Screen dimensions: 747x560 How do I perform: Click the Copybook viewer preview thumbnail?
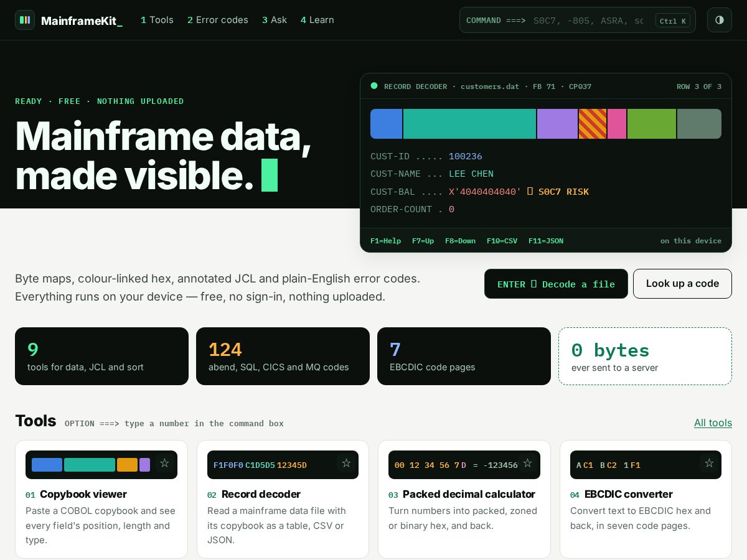point(101,465)
